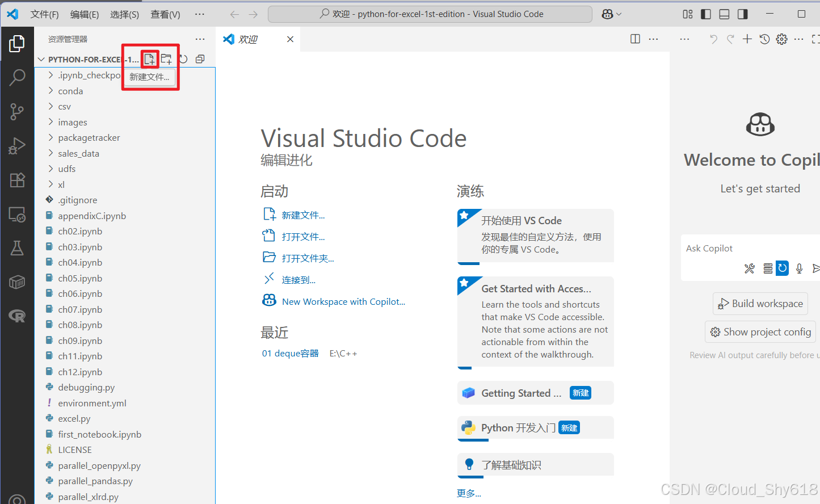This screenshot has width=820, height=504.
Task: Collapse all folders in explorer
Action: tap(200, 59)
